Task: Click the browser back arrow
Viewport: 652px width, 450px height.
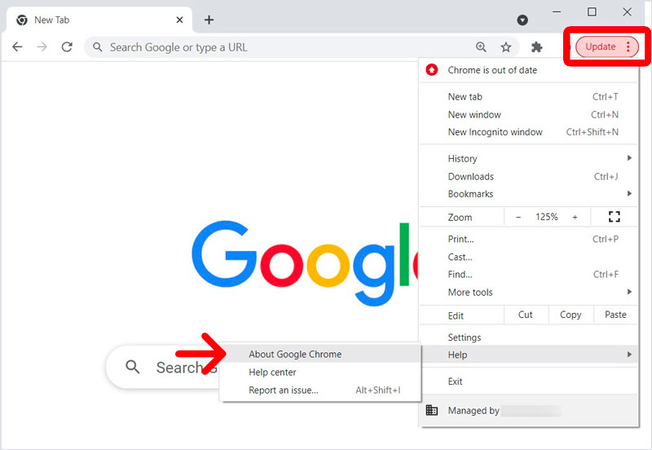Action: 17,47
